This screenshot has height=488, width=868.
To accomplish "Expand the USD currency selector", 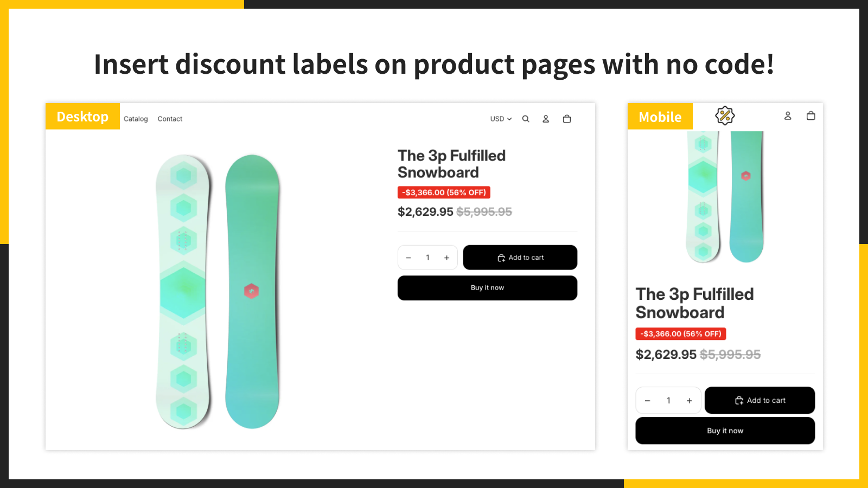I will [501, 119].
